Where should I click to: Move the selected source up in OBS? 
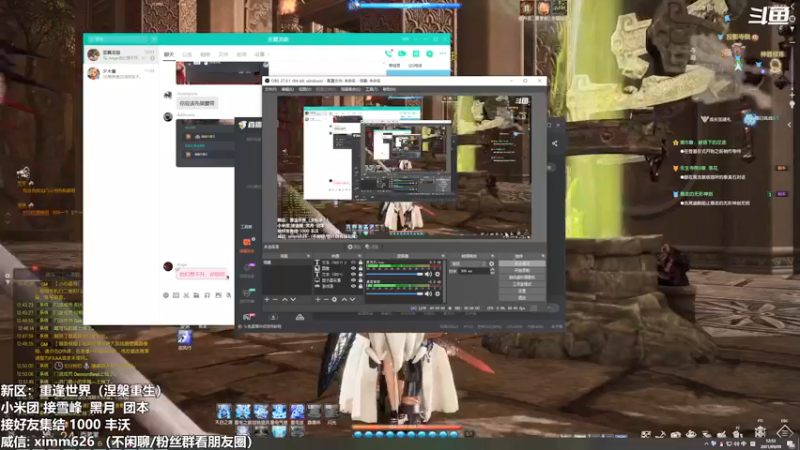pos(344,299)
